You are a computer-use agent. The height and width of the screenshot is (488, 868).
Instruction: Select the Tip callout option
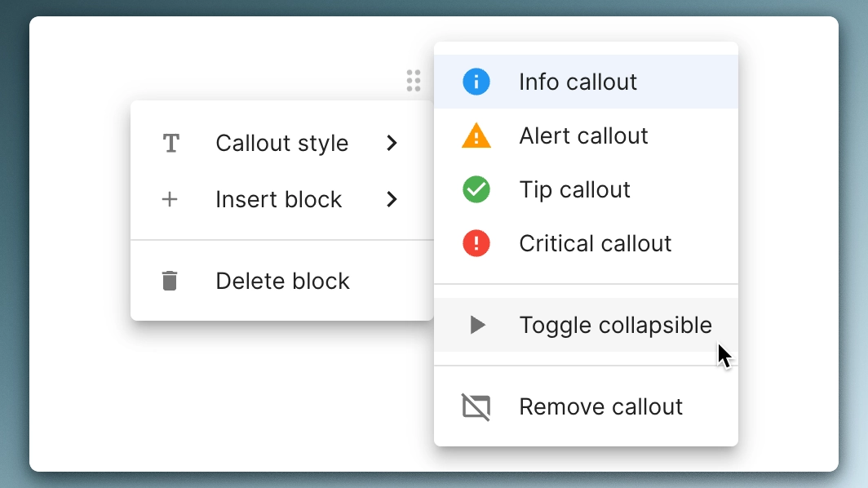574,189
